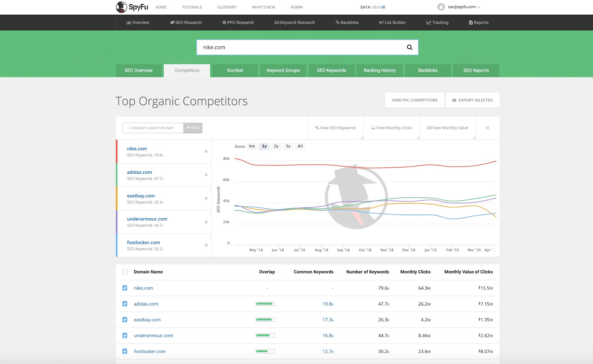Image resolution: width=593 pixels, height=364 pixels.
Task: Switch chart to View Monthly Clicks
Action: [392, 128]
